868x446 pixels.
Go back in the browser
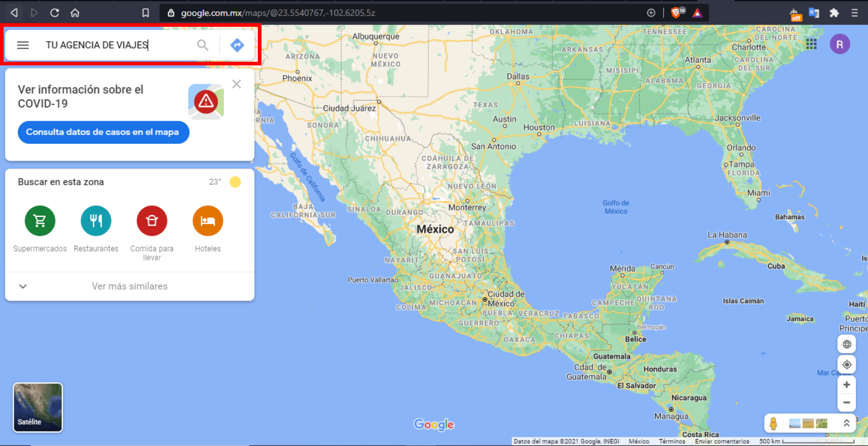pyautogui.click(x=14, y=13)
